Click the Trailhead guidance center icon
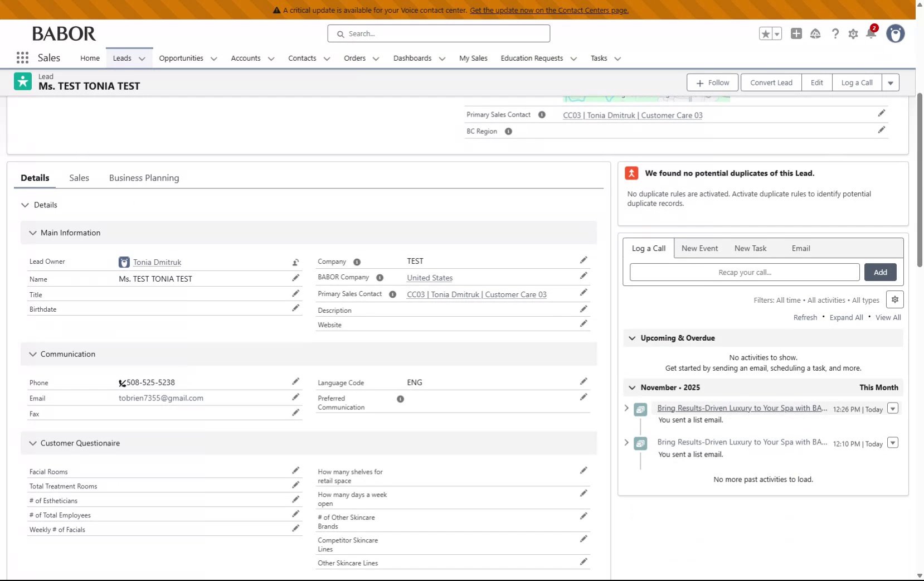 coord(815,33)
